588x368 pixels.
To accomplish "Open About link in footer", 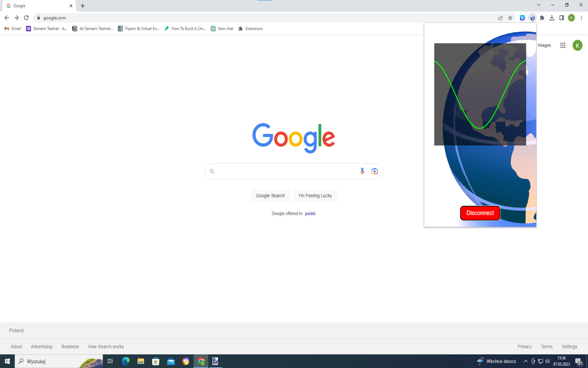I will [x=16, y=346].
